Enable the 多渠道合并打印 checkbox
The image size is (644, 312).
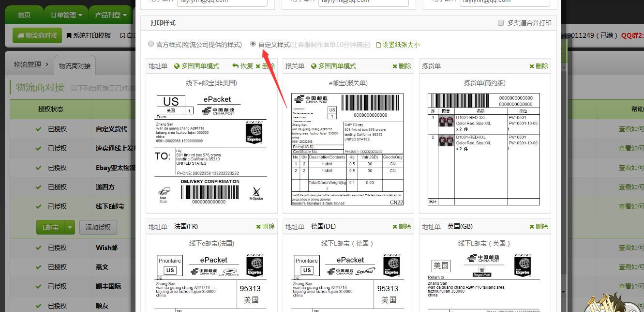tap(501, 23)
